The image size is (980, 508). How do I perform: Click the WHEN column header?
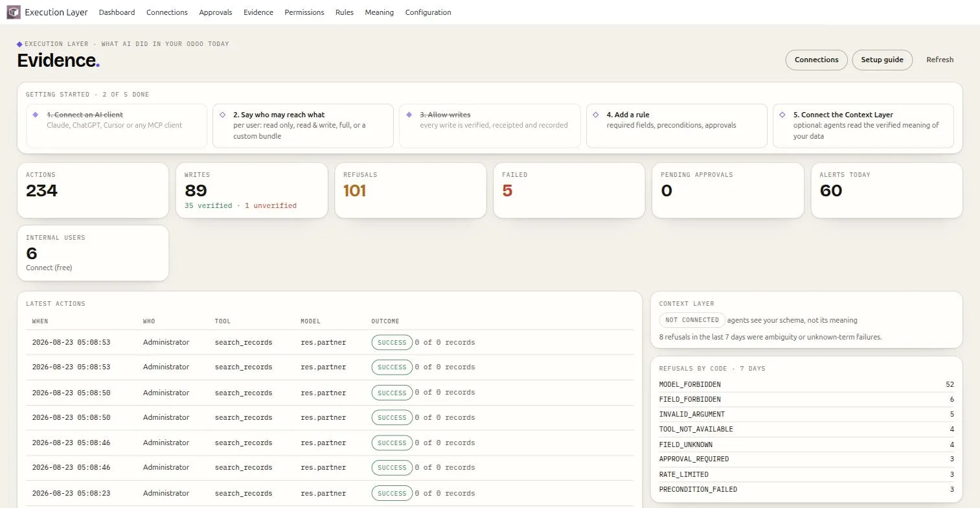coord(40,321)
